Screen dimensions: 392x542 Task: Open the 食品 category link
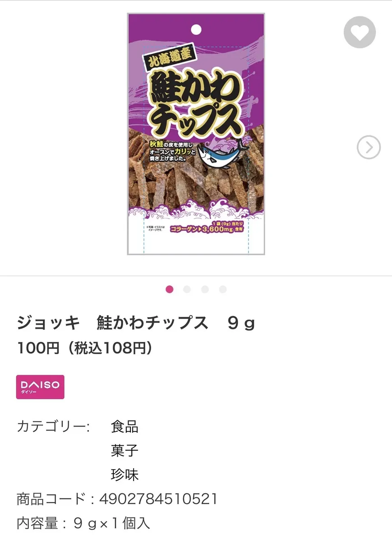(125, 427)
